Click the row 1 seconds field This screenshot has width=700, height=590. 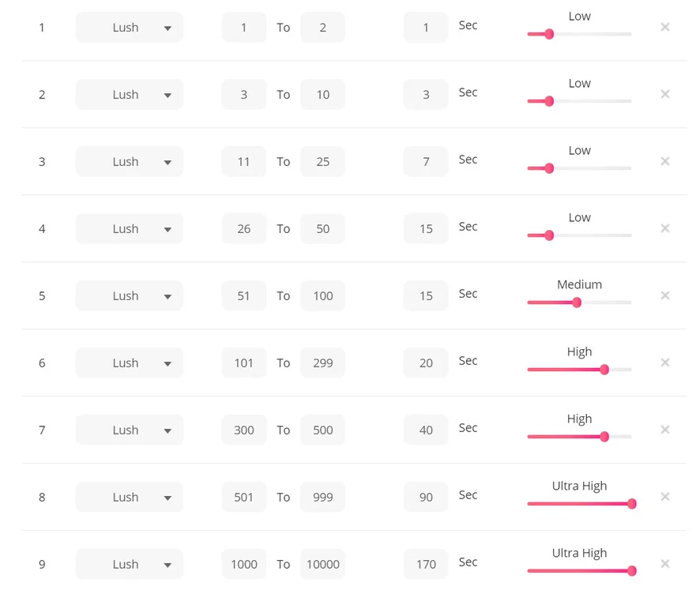(426, 28)
